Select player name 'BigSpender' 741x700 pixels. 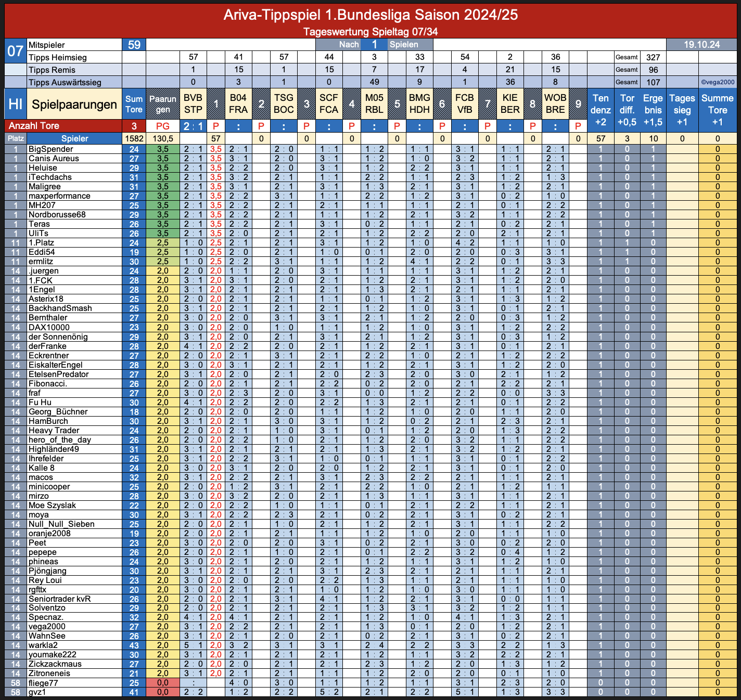pos(50,149)
